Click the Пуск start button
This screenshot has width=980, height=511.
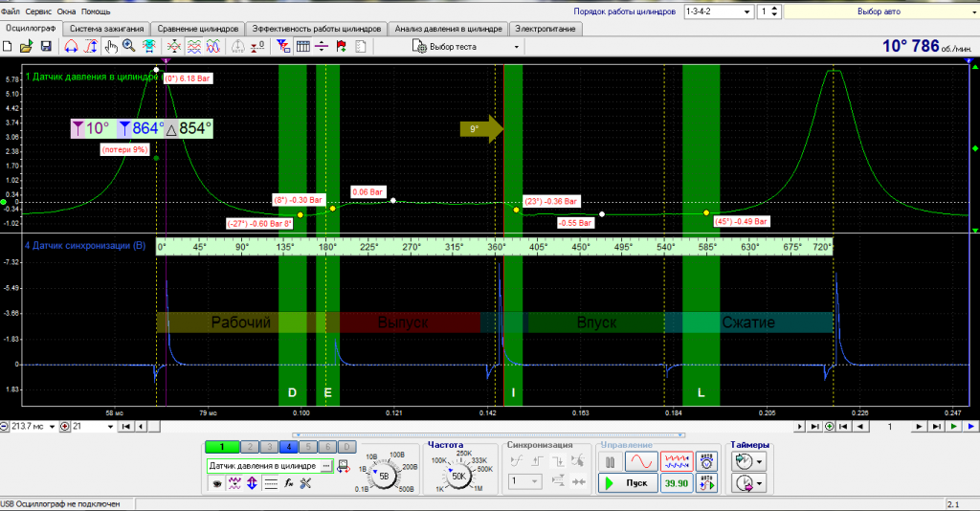point(628,483)
